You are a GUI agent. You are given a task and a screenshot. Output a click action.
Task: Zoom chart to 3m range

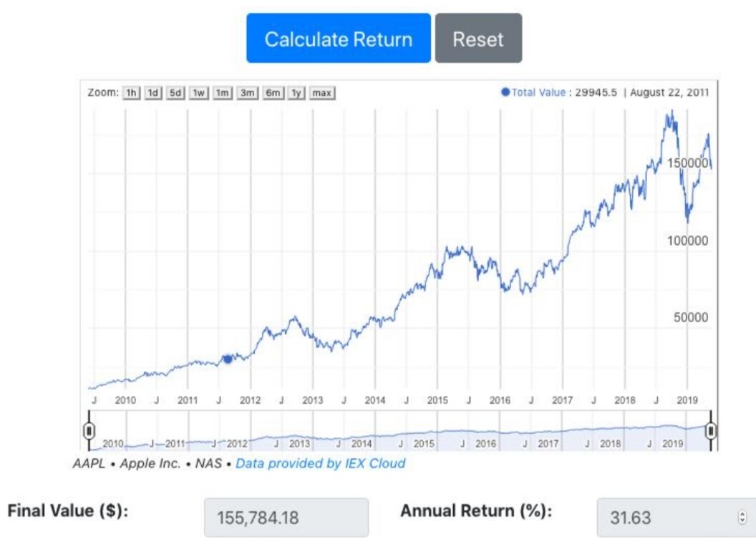248,93
